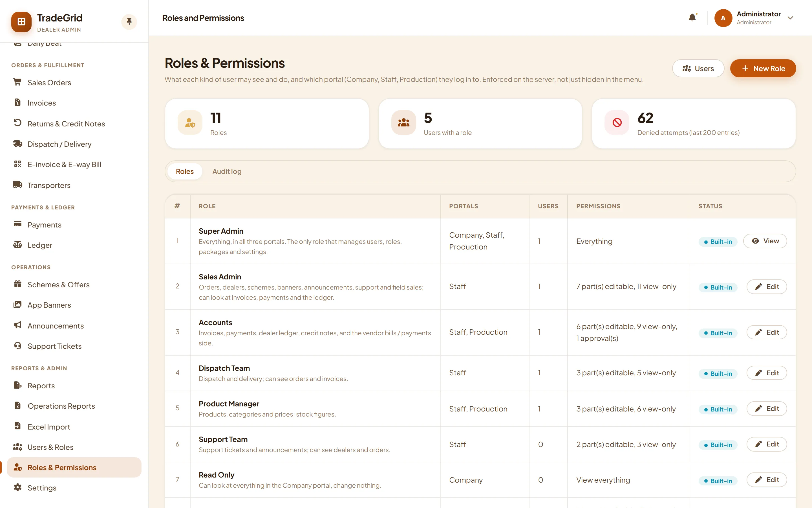Open Operations Reports page
Image resolution: width=812 pixels, height=508 pixels.
(74, 406)
